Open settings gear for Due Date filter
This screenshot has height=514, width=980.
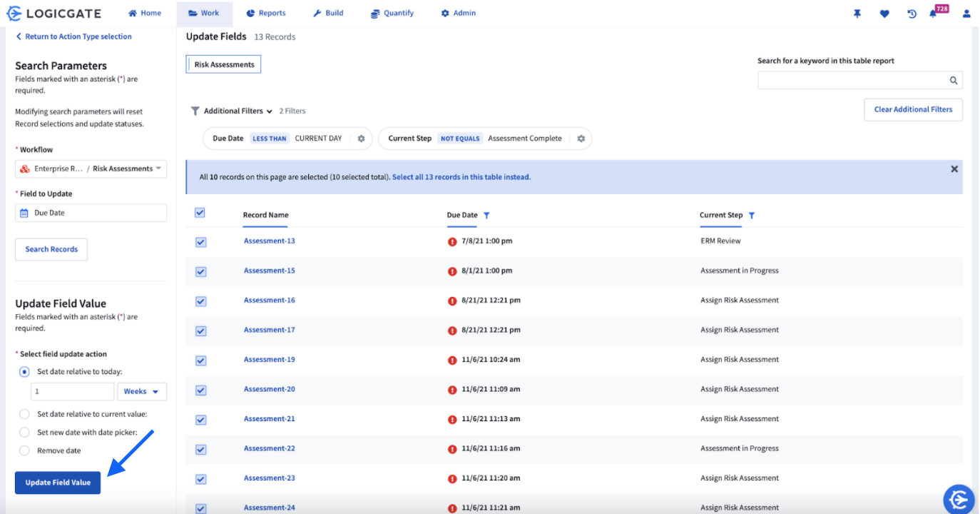point(361,138)
